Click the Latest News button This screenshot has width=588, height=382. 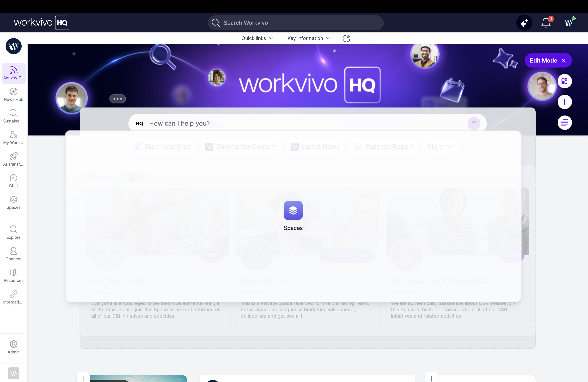pos(315,147)
